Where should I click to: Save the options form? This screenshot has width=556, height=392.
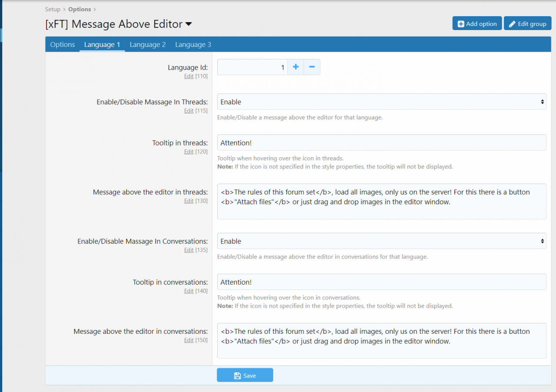245,375
